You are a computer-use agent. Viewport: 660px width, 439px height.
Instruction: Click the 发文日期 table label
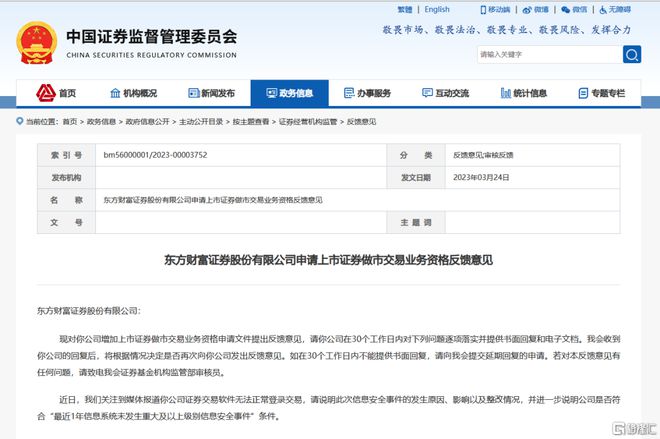pos(416,177)
